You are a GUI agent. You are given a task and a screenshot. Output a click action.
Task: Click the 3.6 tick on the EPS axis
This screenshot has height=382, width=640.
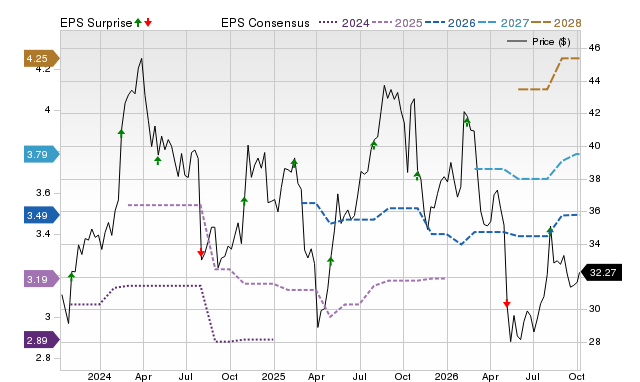pos(43,193)
